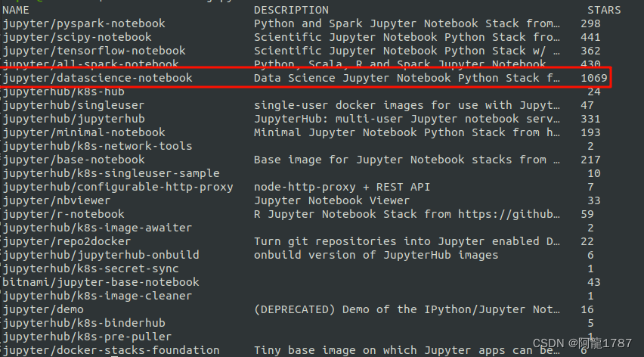Click star count 59
This screenshot has width=644, height=357.
pos(587,214)
